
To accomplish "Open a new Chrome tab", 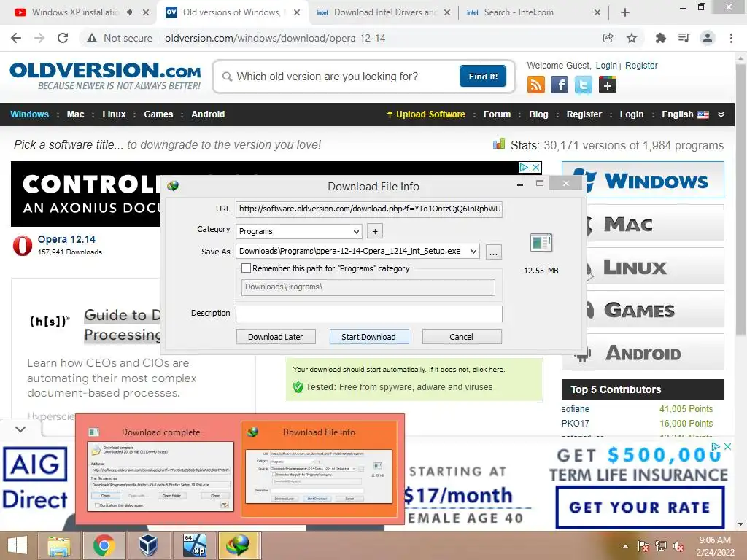I will 625,12.
